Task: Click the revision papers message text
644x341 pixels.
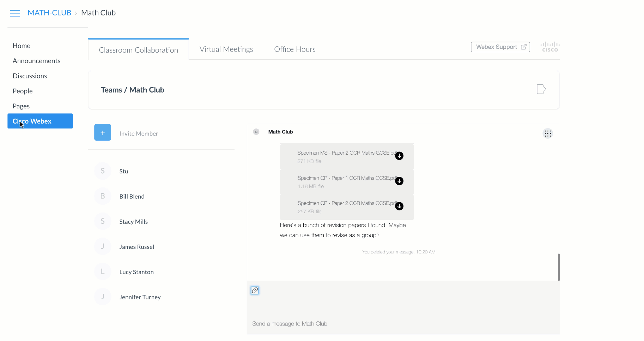Action: click(x=343, y=230)
